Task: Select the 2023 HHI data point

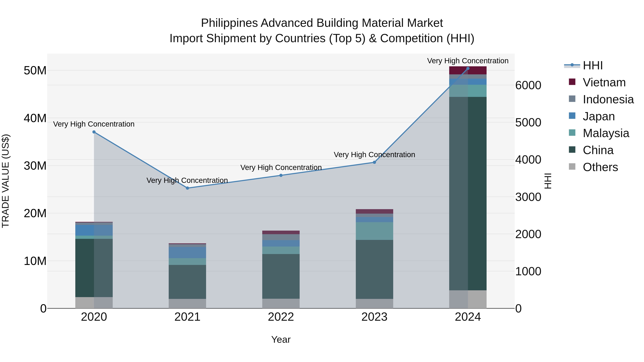Action: pyautogui.click(x=374, y=162)
